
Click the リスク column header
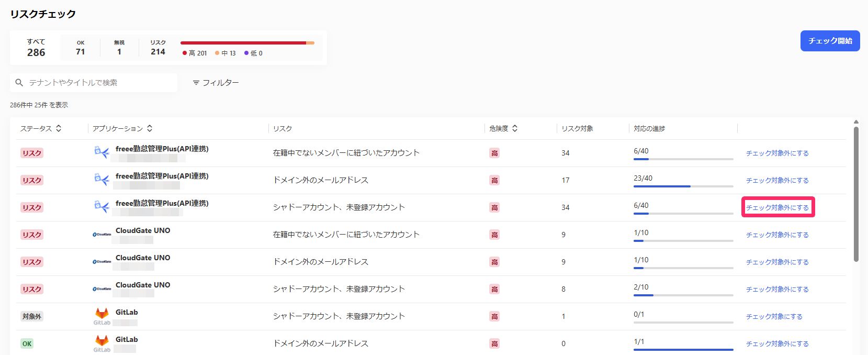[x=283, y=128]
